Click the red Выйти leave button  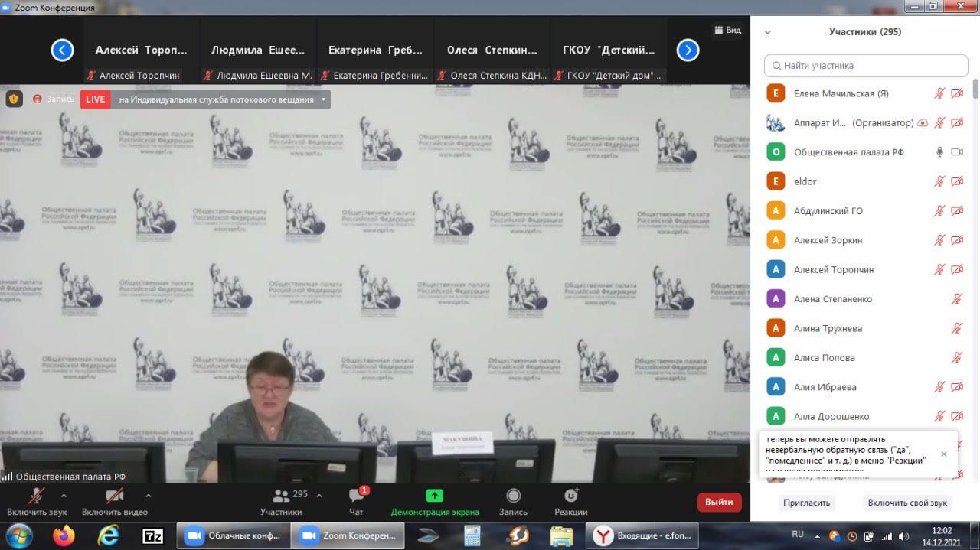pos(719,503)
